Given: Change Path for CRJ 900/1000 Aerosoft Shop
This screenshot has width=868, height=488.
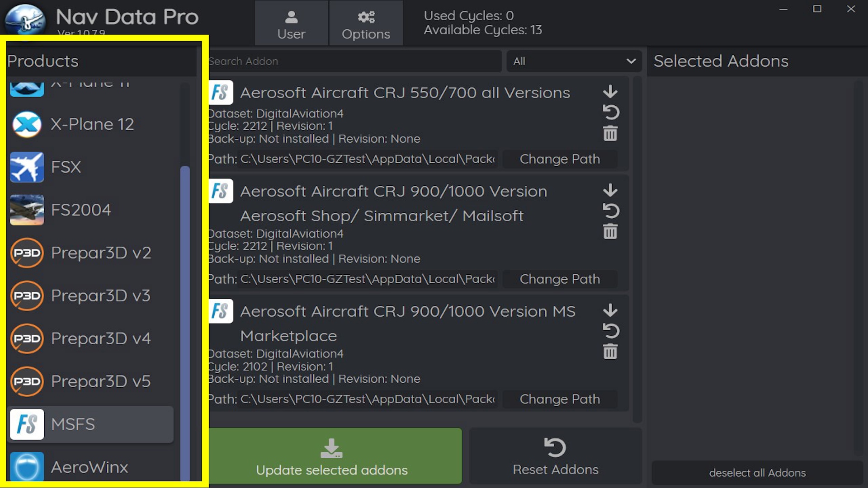Looking at the screenshot, I should click(x=560, y=279).
